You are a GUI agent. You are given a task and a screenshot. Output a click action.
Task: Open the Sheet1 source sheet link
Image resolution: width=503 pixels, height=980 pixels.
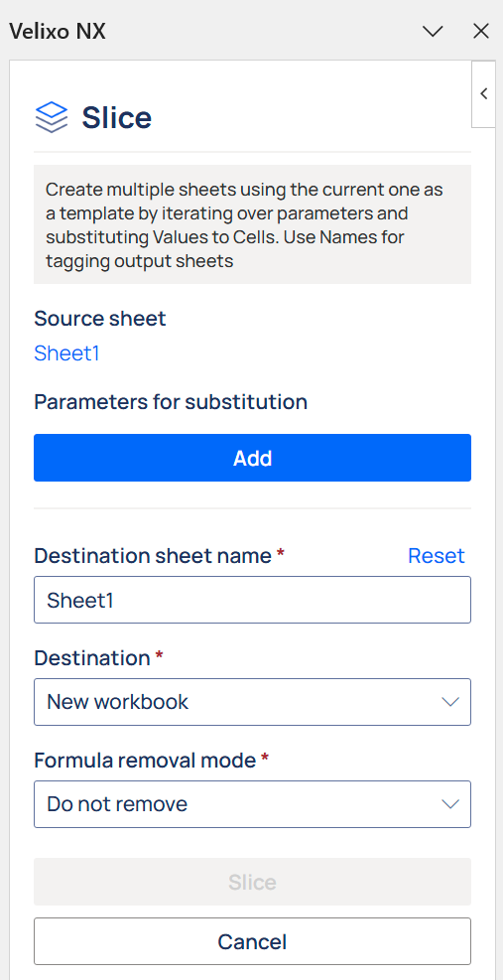[x=66, y=353]
